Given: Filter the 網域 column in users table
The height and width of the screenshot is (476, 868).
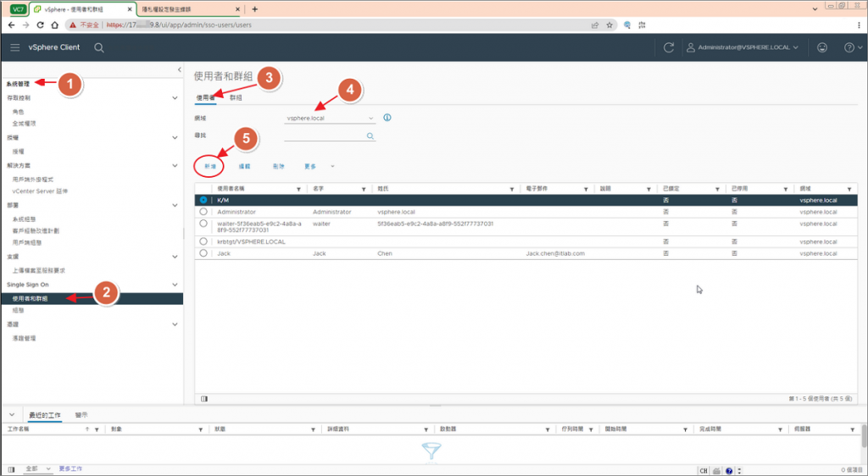Looking at the screenshot, I should 849,189.
